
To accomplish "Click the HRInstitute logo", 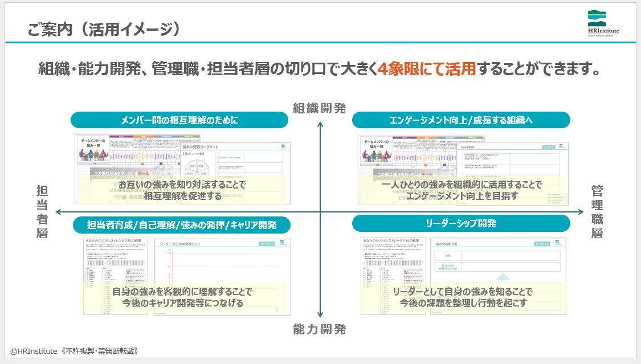I will coord(603,23).
